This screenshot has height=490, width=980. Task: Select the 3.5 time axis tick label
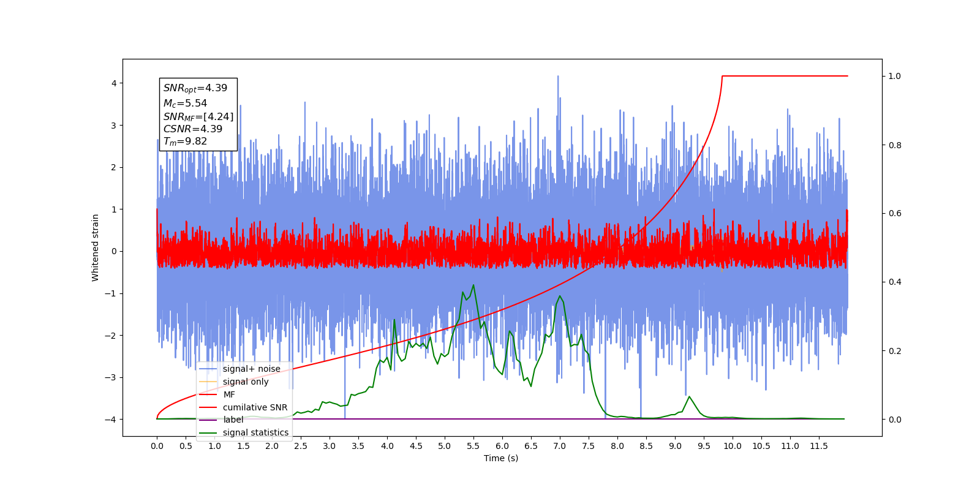pyautogui.click(x=358, y=446)
